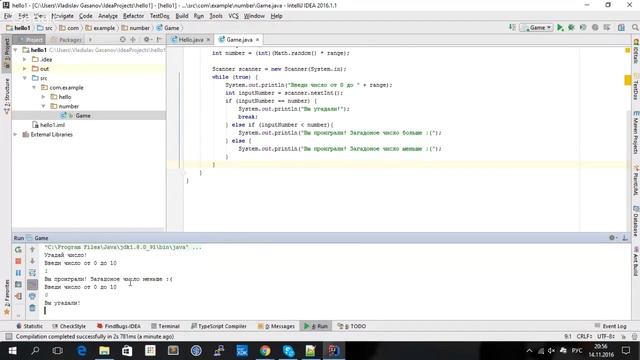Stop the running process red square
The height and width of the screenshot is (360, 640).
18,261
